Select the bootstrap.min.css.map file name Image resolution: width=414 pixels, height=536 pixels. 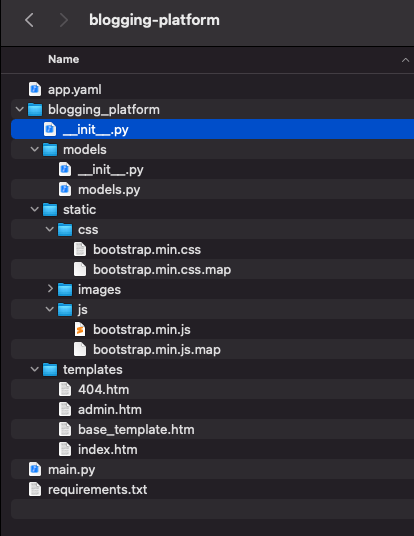[x=162, y=270]
